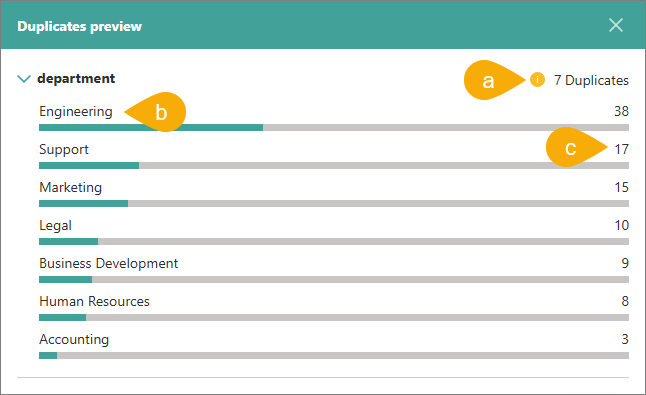Select the Marketing row label
This screenshot has height=395, width=646.
click(70, 187)
